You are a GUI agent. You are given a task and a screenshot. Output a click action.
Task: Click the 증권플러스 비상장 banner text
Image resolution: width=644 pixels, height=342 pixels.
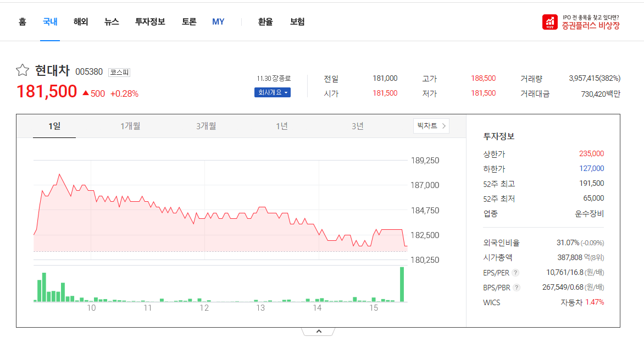[x=591, y=25]
